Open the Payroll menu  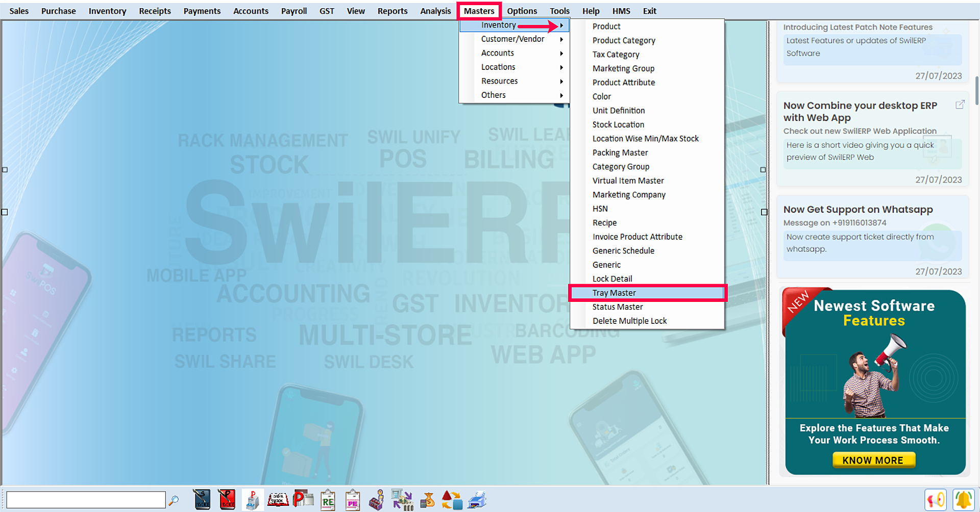coord(294,11)
